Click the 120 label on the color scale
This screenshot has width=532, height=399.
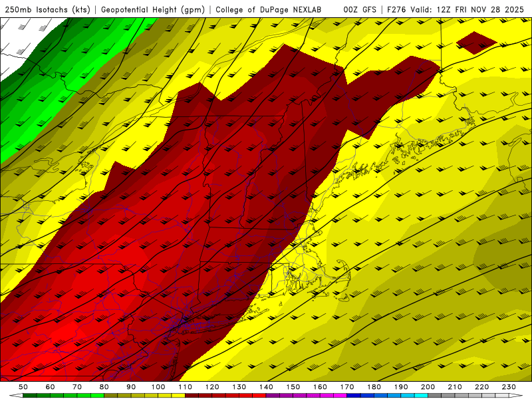tap(212, 387)
